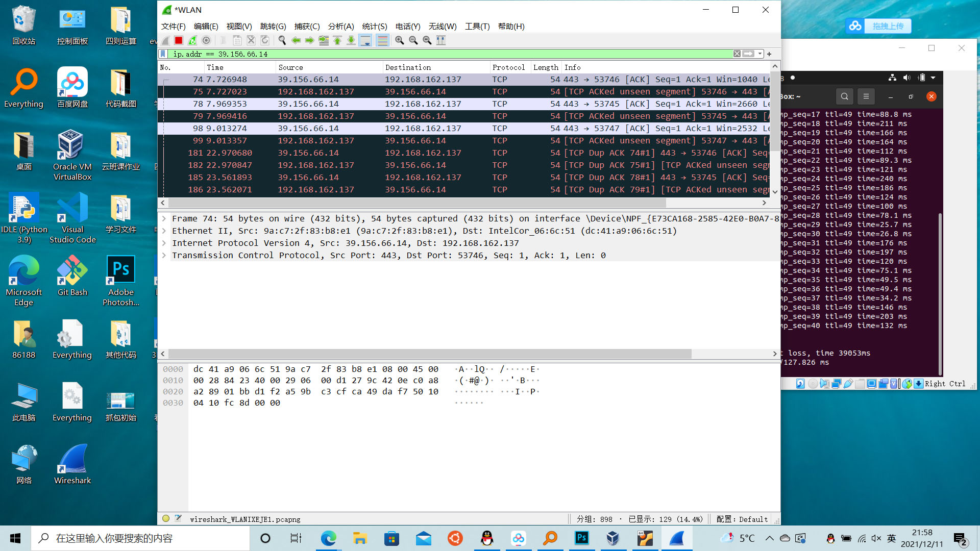Open the display filter history dropdown

pyautogui.click(x=760, y=54)
